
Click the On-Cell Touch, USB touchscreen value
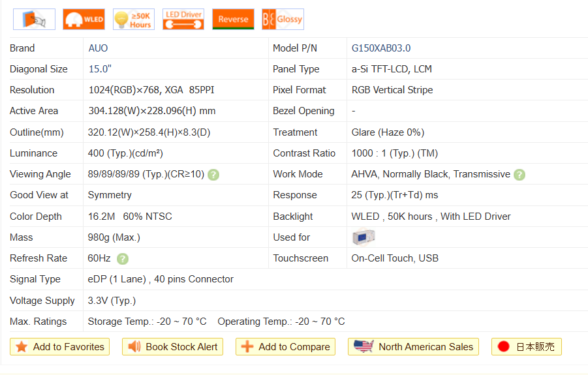pos(395,258)
